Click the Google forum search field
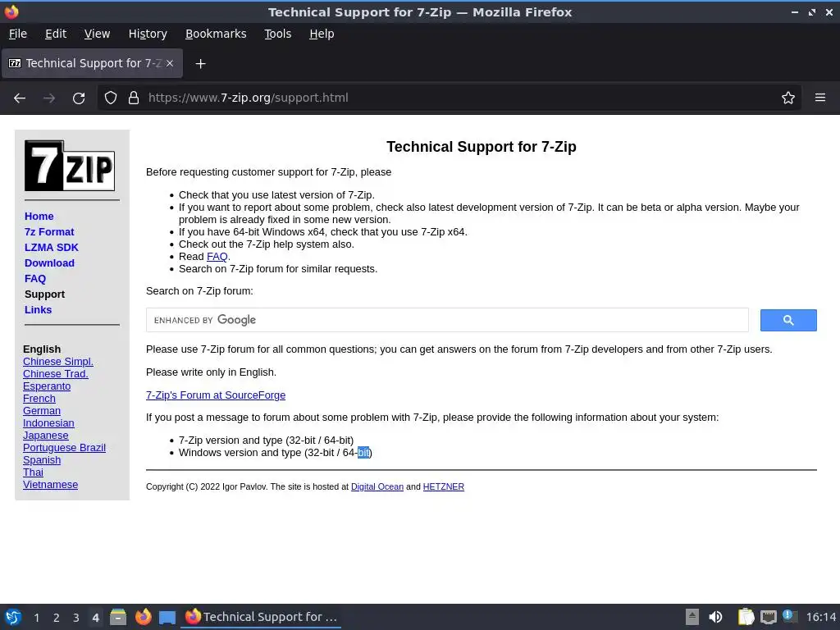Viewport: 840px width, 630px height. click(447, 321)
